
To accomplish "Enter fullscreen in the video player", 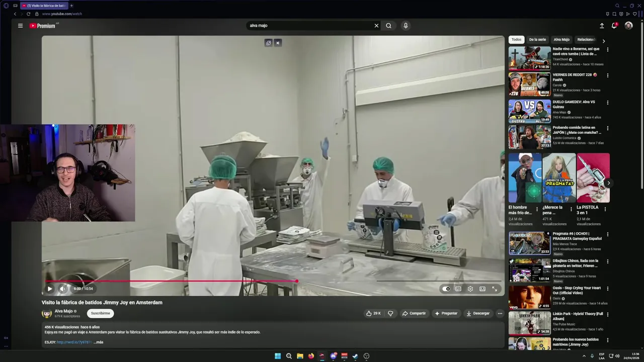I will 495,289.
